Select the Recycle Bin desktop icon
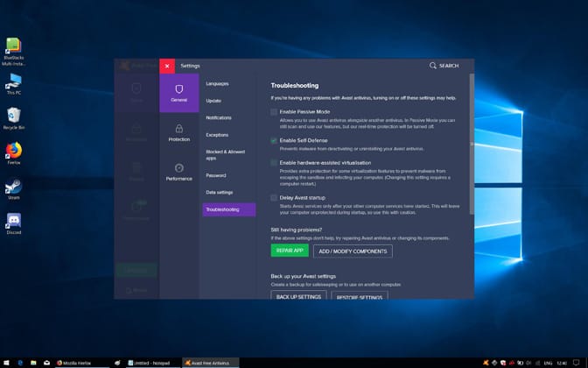Image resolution: width=588 pixels, height=368 pixels. click(x=14, y=118)
